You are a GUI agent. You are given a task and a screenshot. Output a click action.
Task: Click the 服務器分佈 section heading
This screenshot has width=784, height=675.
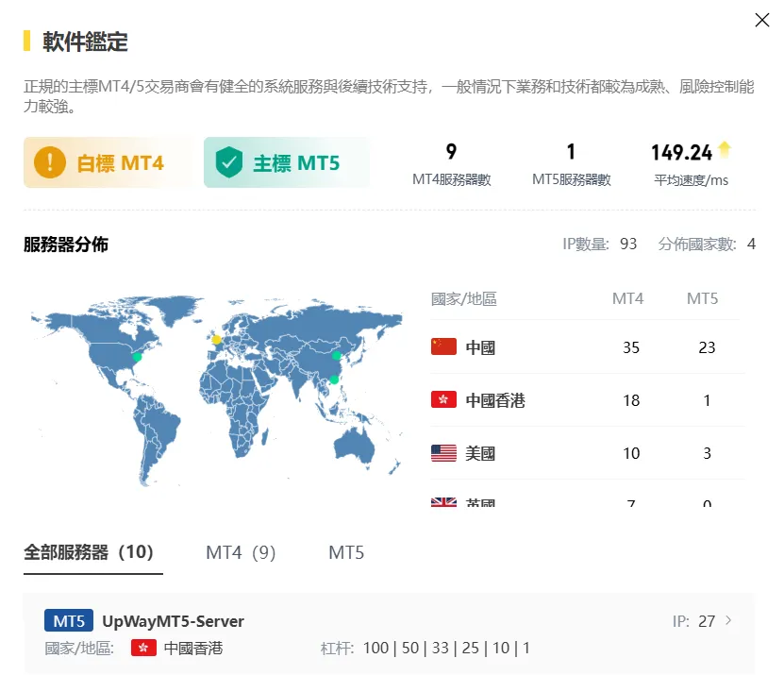[x=65, y=245]
